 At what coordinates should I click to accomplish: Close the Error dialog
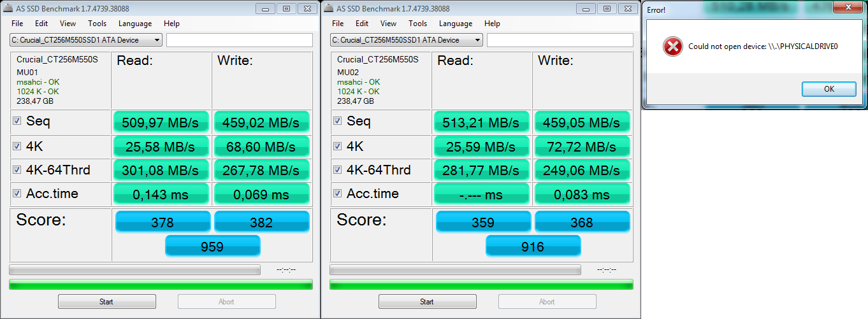(848, 6)
